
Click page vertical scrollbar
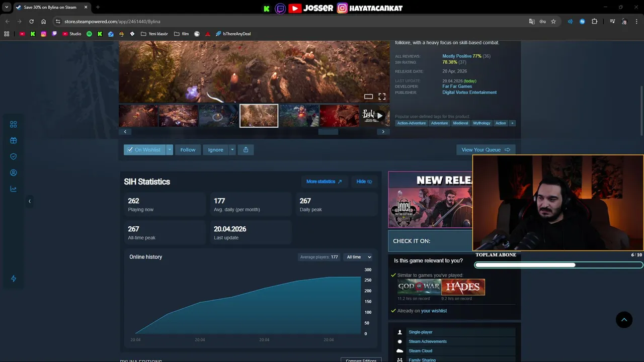coord(641,111)
